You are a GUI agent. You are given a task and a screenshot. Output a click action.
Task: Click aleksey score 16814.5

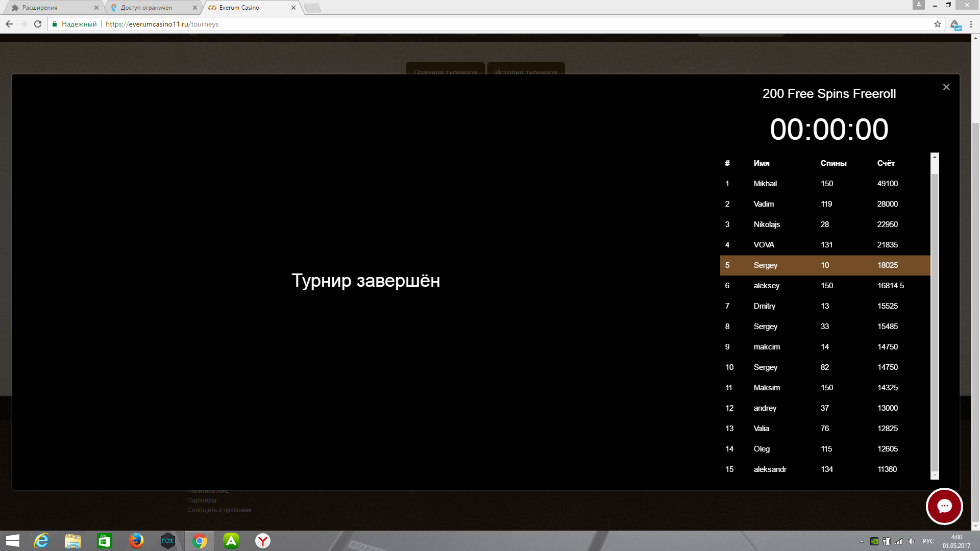click(891, 286)
